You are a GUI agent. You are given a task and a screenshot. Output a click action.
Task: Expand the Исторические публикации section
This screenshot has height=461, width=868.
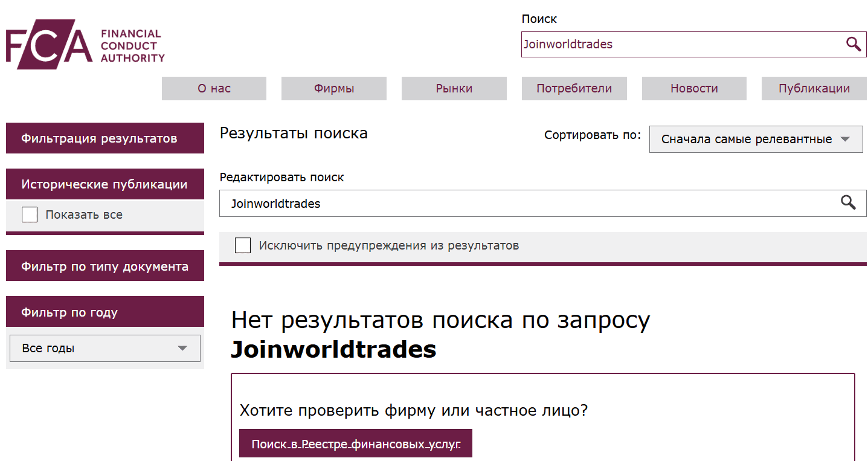pos(104,184)
